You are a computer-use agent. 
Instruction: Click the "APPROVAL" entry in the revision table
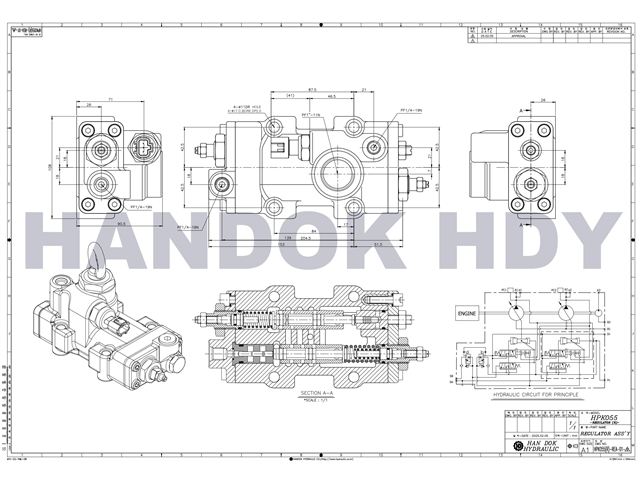point(519,36)
